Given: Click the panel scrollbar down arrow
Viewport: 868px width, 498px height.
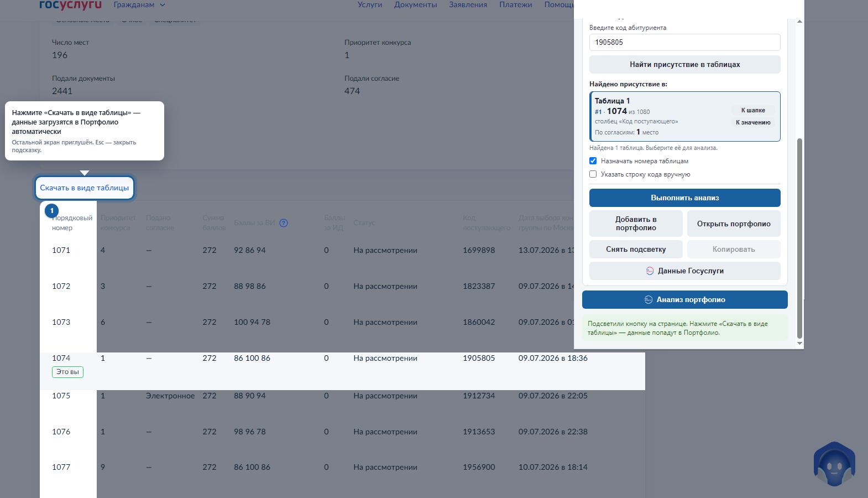Looking at the screenshot, I should click(x=799, y=344).
